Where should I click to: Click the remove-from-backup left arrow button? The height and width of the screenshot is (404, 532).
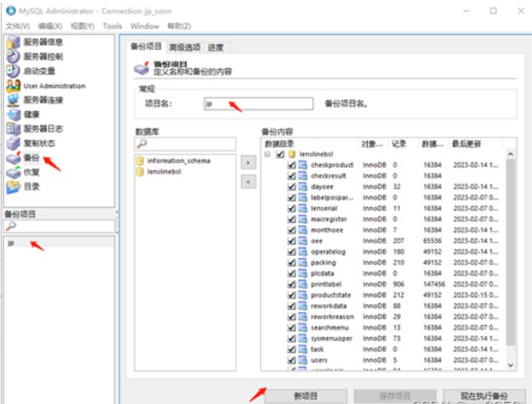pyautogui.click(x=249, y=182)
